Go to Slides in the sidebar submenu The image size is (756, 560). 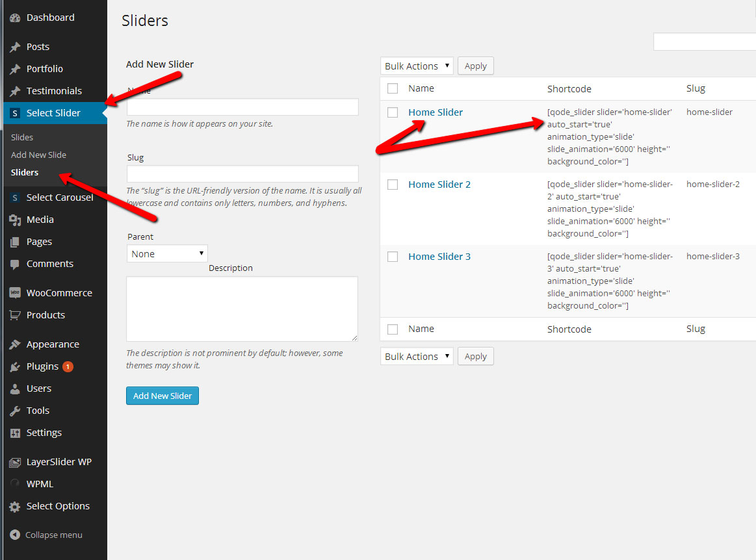(x=22, y=137)
